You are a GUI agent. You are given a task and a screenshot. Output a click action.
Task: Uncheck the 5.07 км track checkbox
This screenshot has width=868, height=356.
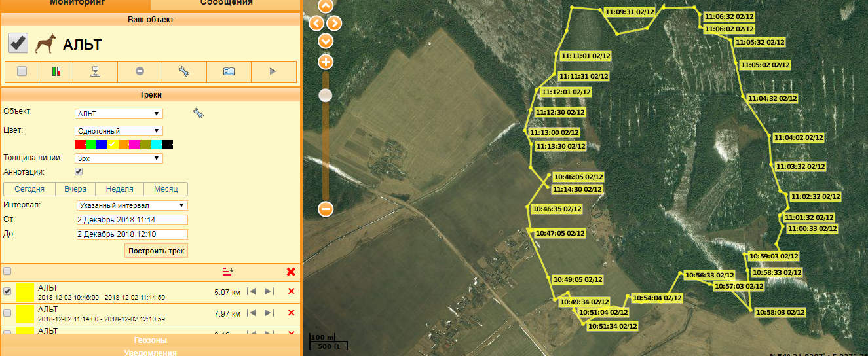7,292
